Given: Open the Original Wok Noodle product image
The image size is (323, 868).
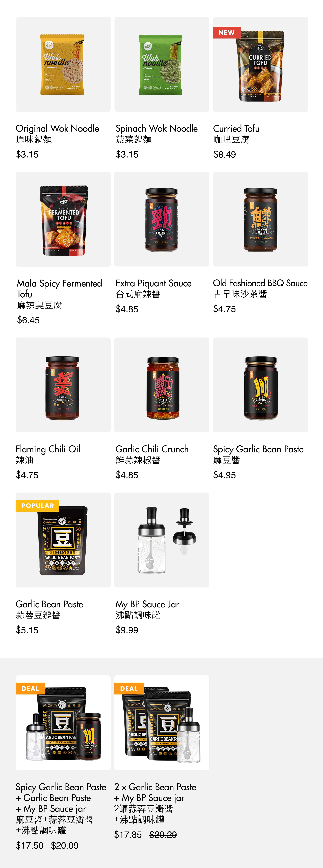Looking at the screenshot, I should pyautogui.click(x=63, y=64).
